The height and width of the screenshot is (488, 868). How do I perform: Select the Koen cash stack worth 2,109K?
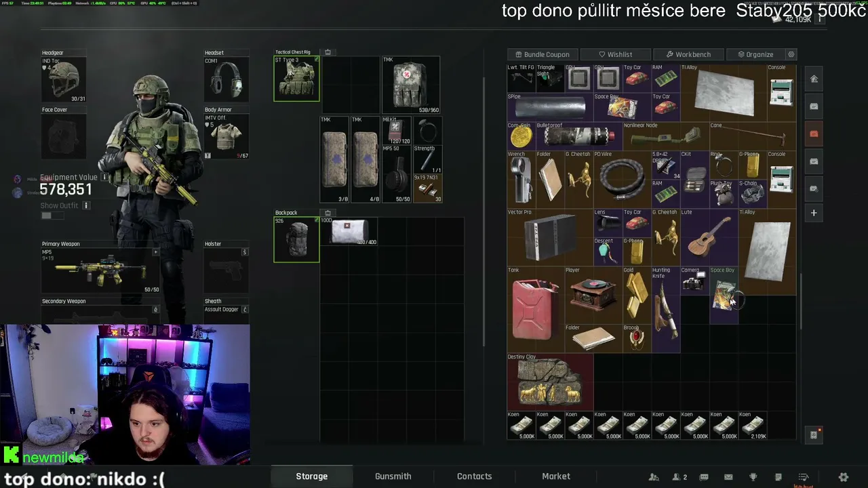(x=752, y=425)
